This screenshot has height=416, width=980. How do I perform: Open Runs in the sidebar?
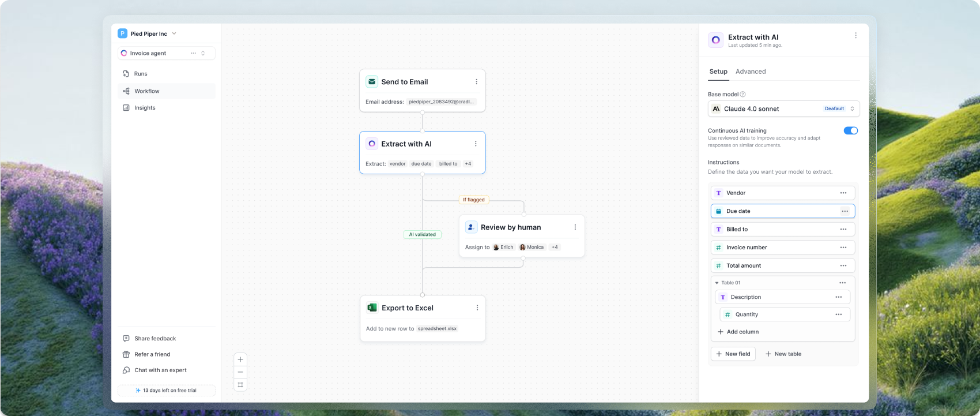click(167, 74)
